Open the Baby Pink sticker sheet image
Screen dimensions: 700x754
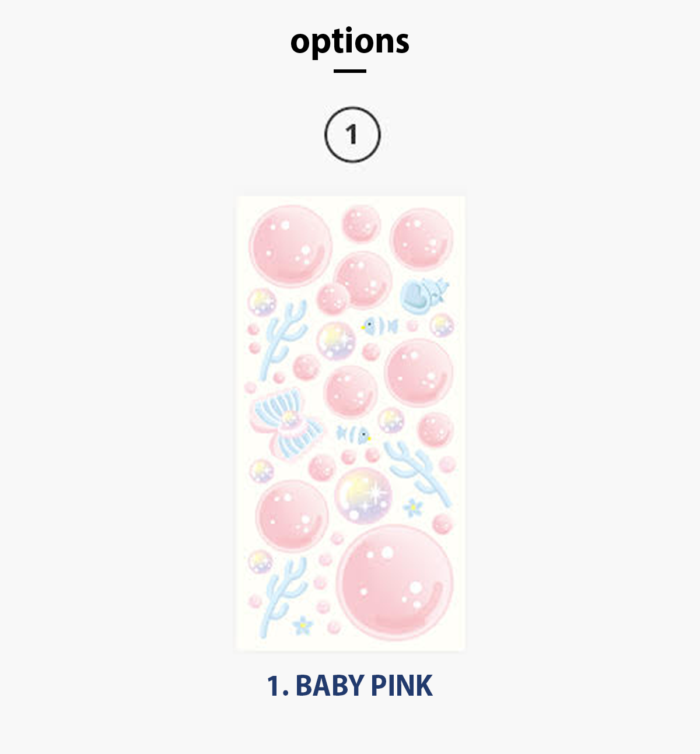(351, 423)
